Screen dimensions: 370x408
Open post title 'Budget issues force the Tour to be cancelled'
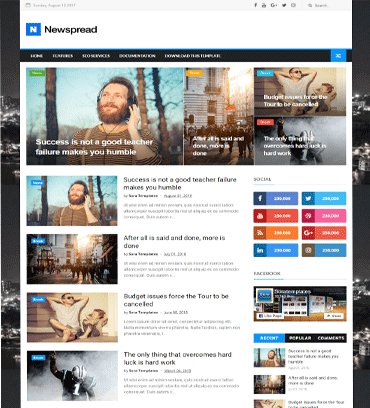pyautogui.click(x=176, y=300)
